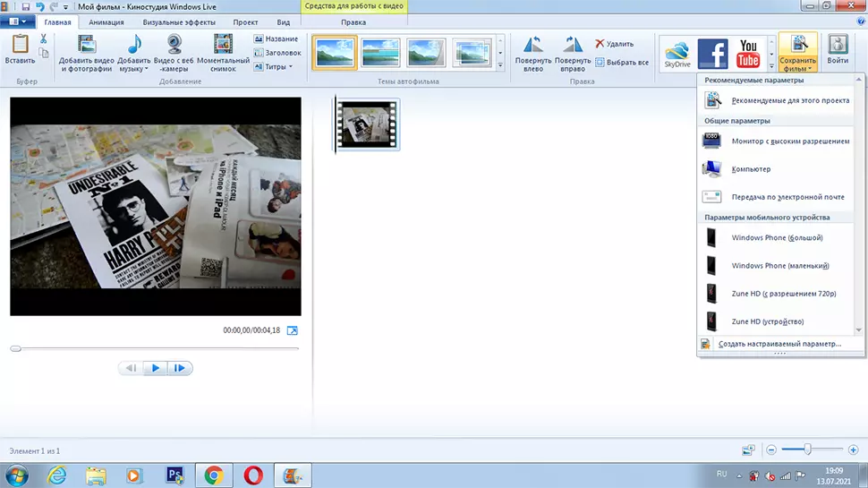Click the webcam video icon

coord(174,45)
